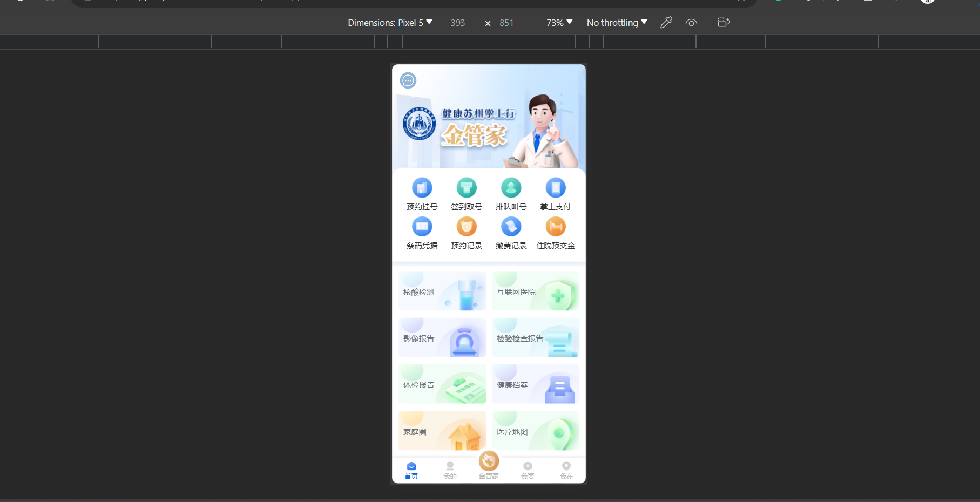The width and height of the screenshot is (980, 502).
Task: Switch to the 我的 profile tab
Action: [450, 470]
